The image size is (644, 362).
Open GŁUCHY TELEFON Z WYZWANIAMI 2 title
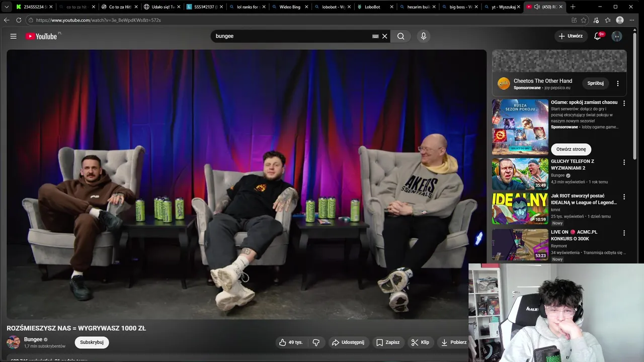coord(573,165)
